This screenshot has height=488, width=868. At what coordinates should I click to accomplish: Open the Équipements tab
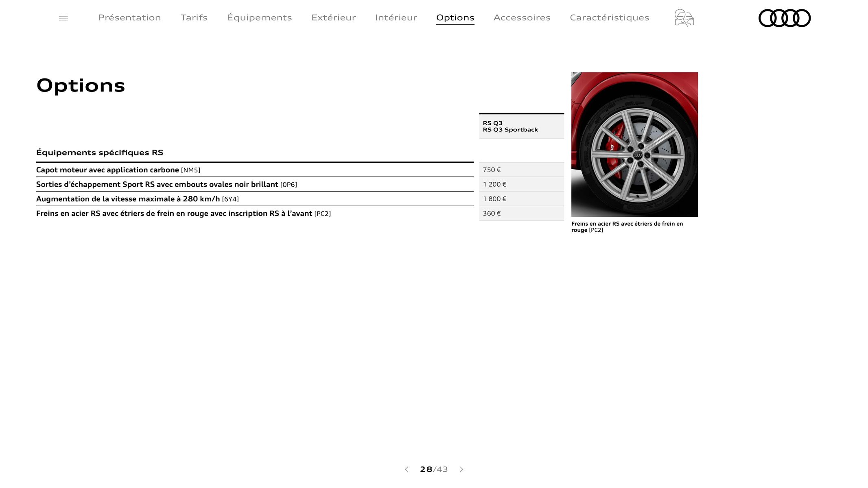259,17
